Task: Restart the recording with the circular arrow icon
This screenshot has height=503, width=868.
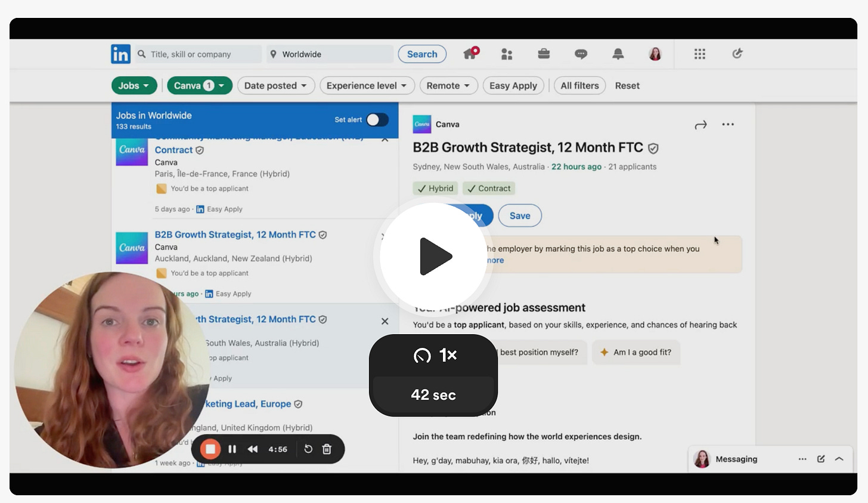Action: pos(308,449)
